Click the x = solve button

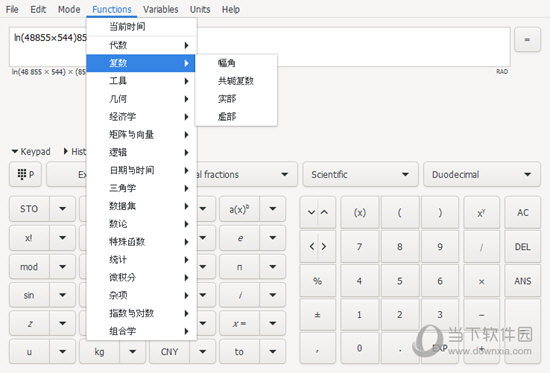tap(239, 323)
